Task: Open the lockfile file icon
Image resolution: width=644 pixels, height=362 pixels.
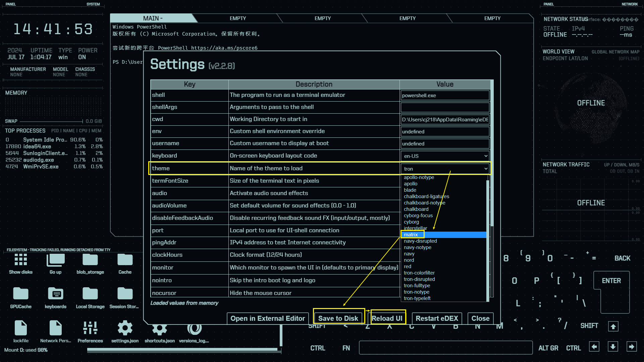Action: pyautogui.click(x=21, y=328)
